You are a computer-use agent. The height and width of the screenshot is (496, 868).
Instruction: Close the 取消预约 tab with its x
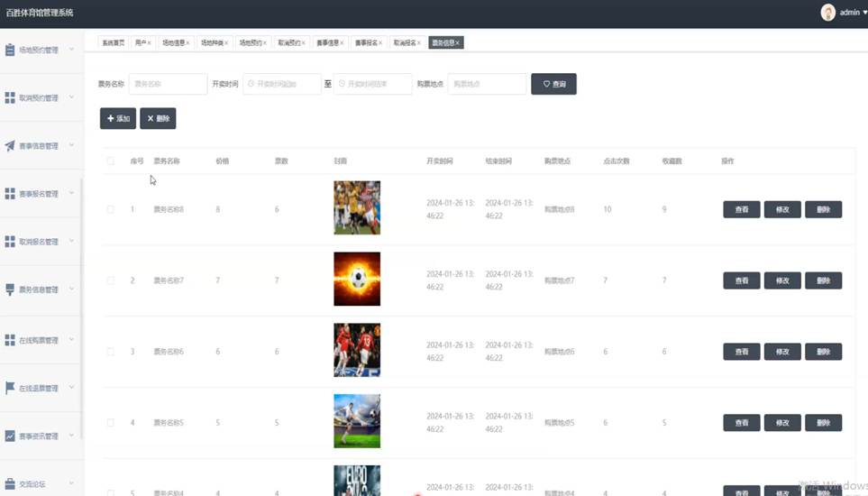tap(304, 42)
